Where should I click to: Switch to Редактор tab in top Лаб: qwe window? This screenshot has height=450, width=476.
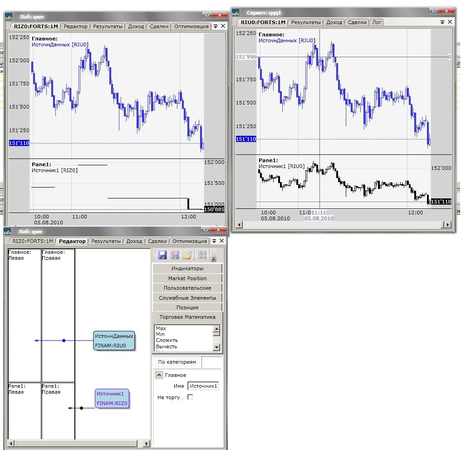point(75,26)
